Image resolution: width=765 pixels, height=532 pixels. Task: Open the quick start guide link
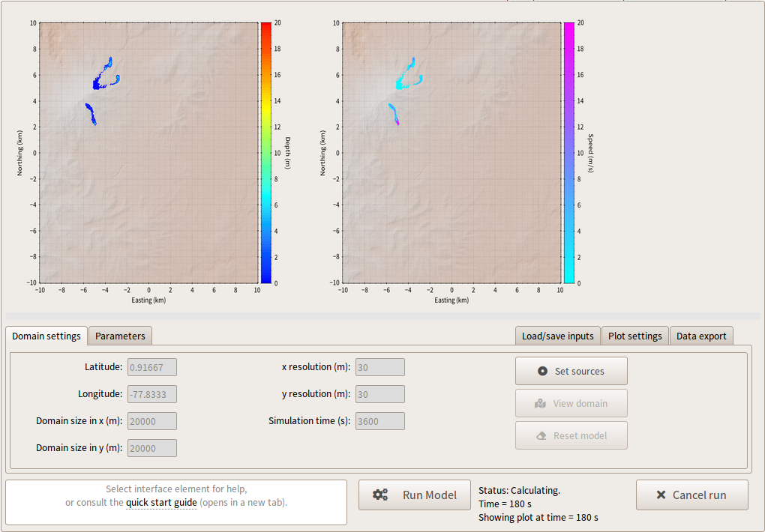tap(160, 503)
